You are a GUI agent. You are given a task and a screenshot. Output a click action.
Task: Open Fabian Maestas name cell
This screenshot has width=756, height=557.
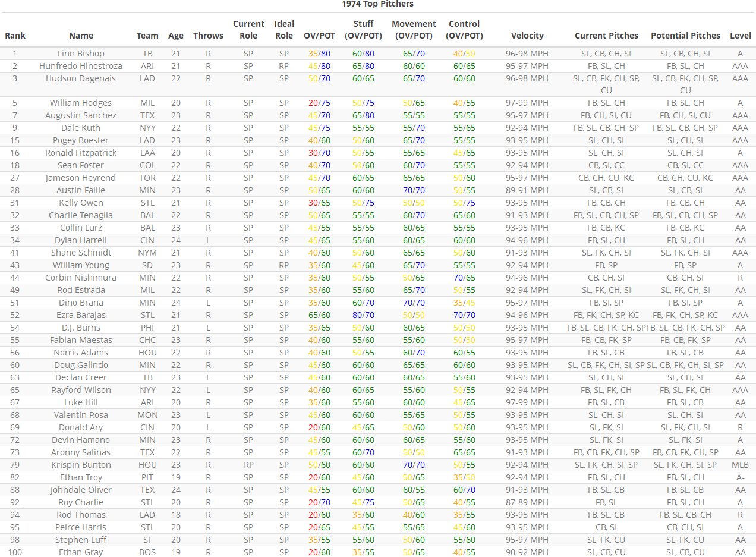tap(81, 340)
